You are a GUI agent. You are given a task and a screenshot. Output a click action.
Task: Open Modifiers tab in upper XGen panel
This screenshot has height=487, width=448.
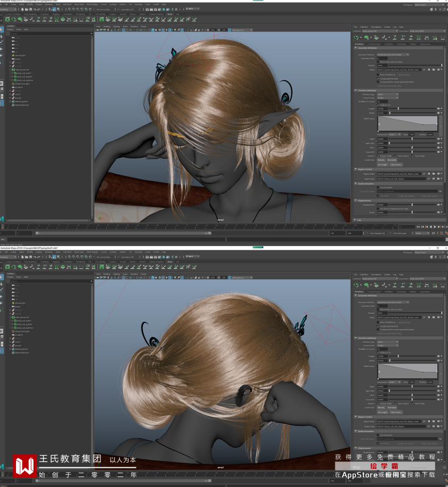(x=388, y=44)
